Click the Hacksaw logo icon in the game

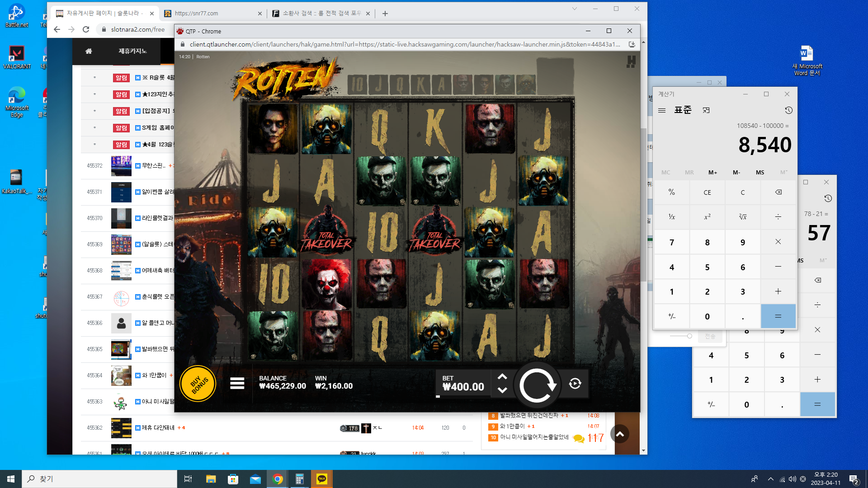point(631,61)
